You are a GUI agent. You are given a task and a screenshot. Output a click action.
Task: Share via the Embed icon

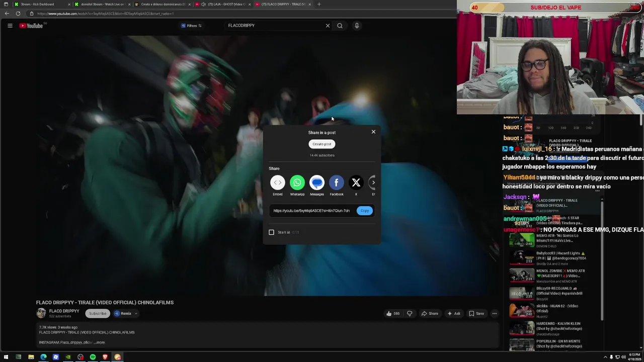tap(278, 183)
